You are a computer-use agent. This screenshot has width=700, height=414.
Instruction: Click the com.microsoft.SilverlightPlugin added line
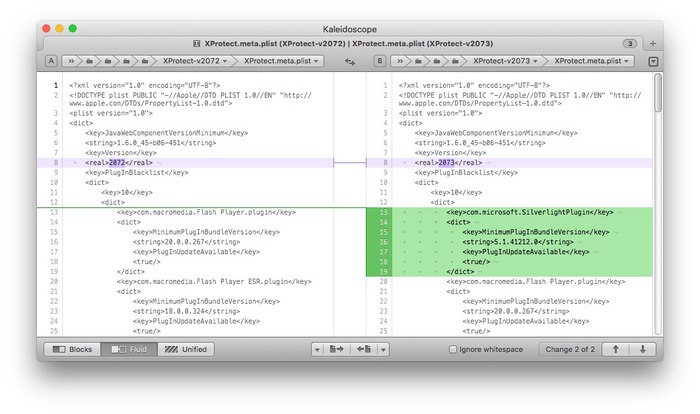529,212
